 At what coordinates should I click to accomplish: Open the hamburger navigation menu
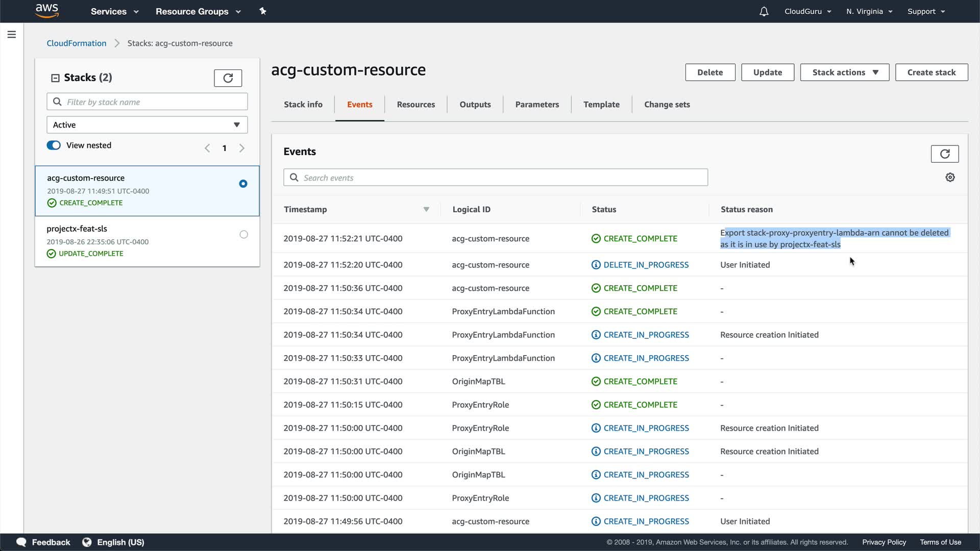[12, 35]
